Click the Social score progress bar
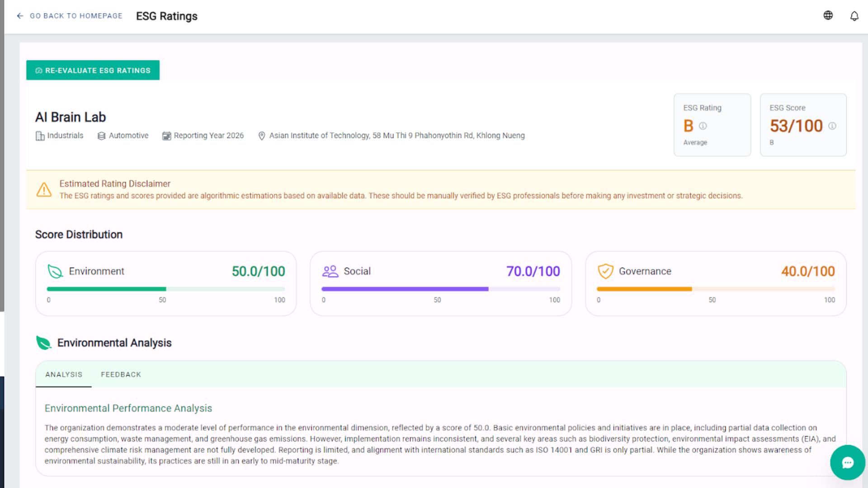 coord(440,289)
